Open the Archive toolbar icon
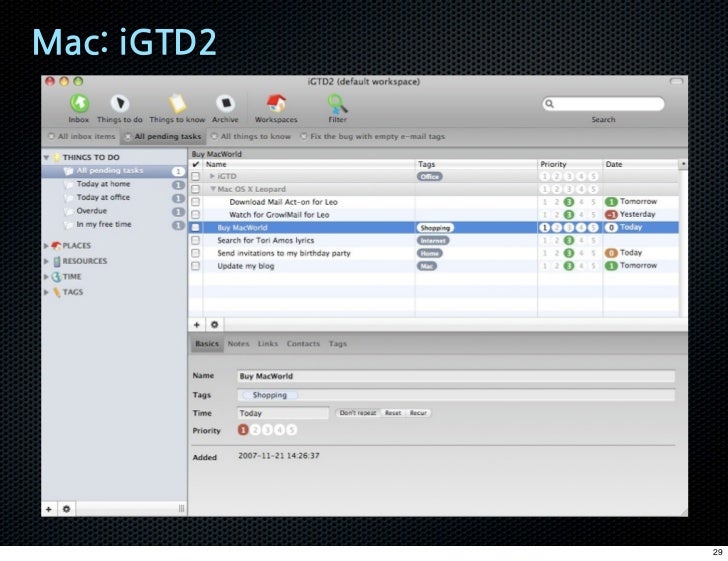The image size is (728, 561). pos(225,103)
